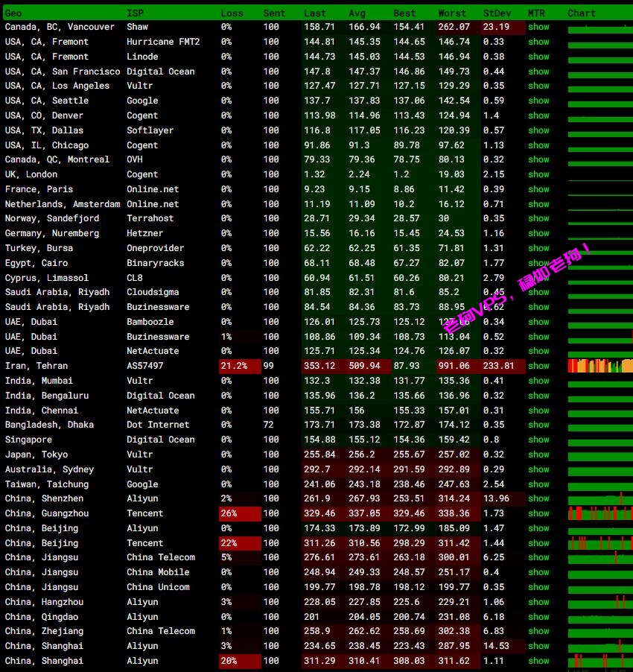Select the '21.2%' loss cell for Tehran
This screenshot has height=672, width=633.
tap(240, 366)
